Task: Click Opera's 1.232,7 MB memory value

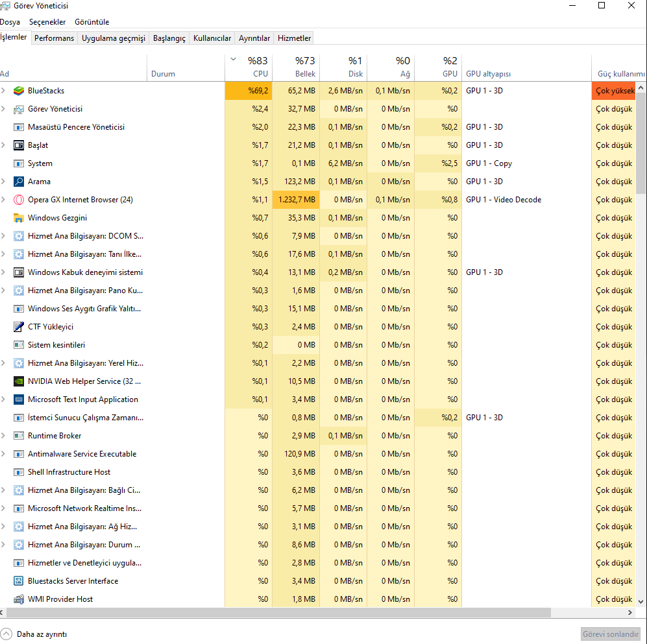Action: pyautogui.click(x=296, y=200)
